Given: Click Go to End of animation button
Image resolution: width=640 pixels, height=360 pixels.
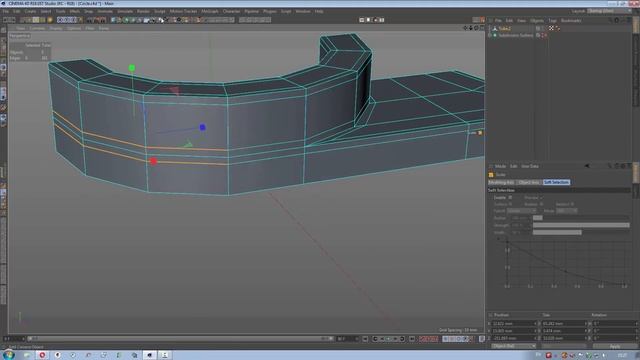Looking at the screenshot, I should [x=412, y=339].
